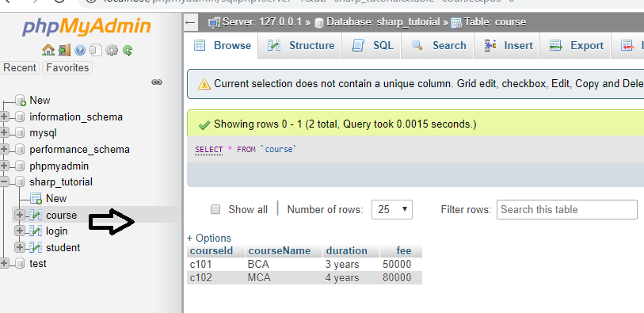Click the course table icon in tree
The height and width of the screenshot is (313, 644).
pyautogui.click(x=36, y=215)
